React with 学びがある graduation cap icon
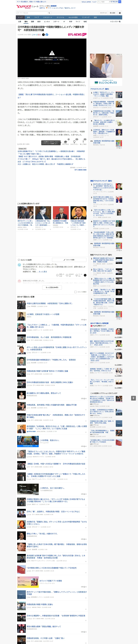This screenshot has width=138, height=644. pos(66,142)
